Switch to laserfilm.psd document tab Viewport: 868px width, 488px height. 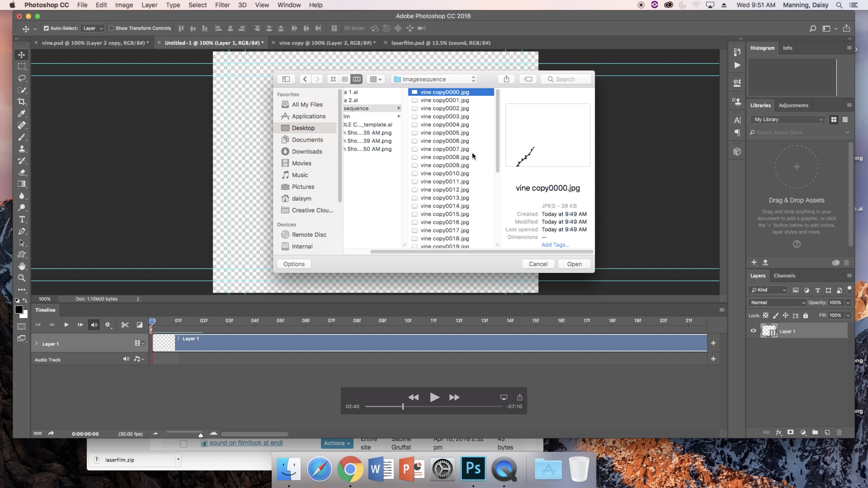tap(440, 43)
